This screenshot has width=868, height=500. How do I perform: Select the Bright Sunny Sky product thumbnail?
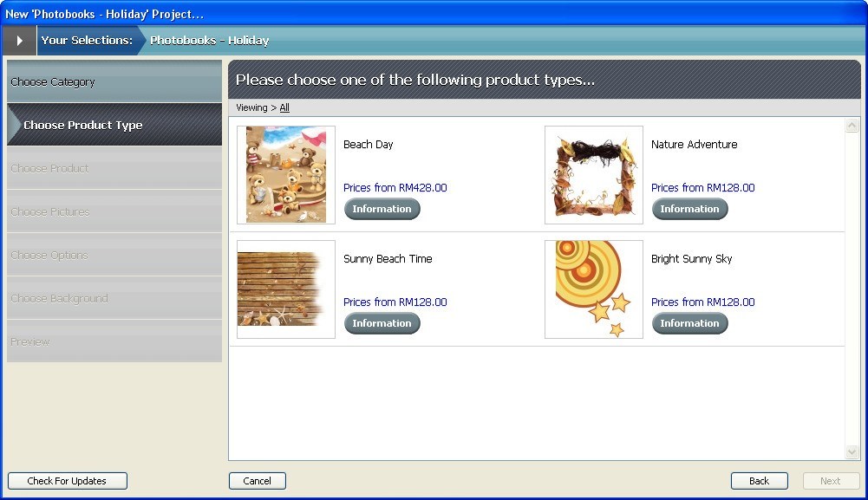click(593, 289)
